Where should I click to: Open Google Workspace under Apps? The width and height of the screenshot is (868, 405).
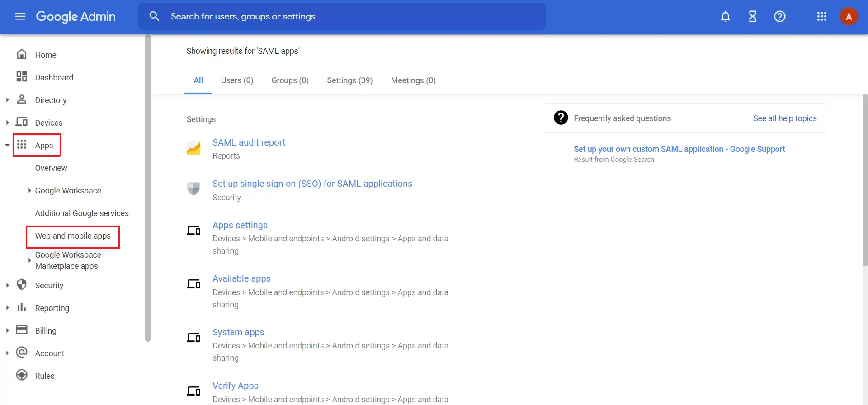click(x=68, y=190)
